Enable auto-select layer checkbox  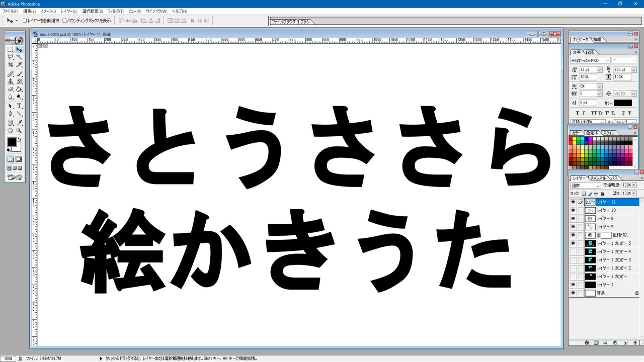pos(25,21)
